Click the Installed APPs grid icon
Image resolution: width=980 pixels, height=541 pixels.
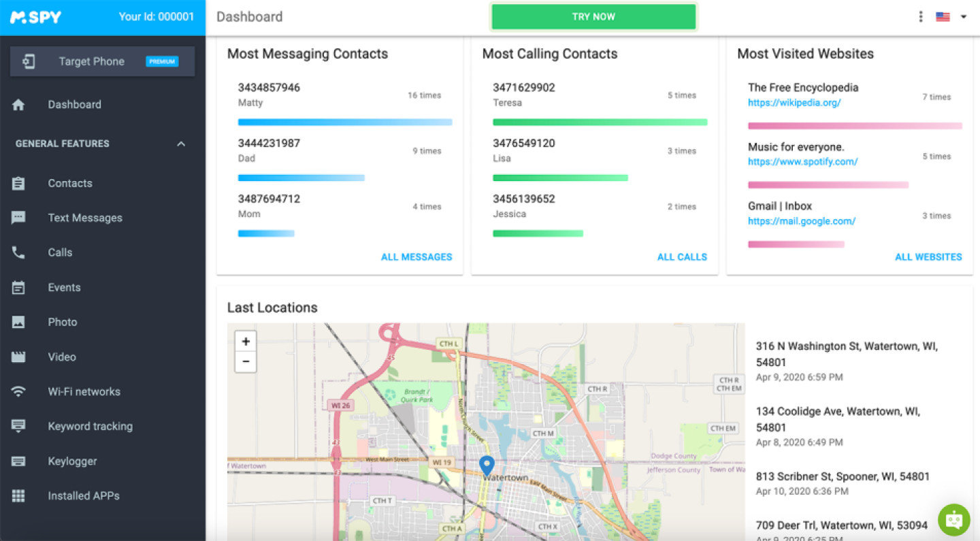click(18, 496)
